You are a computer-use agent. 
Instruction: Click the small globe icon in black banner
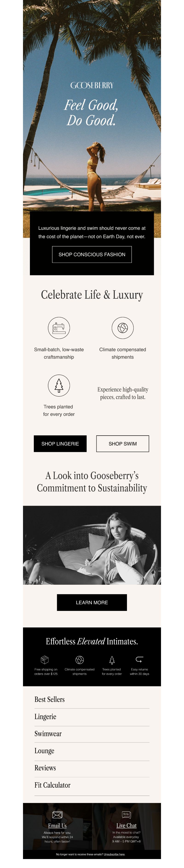coord(80,659)
